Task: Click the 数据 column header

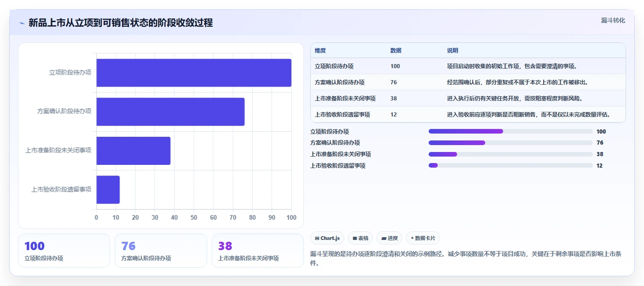Action: (x=396, y=51)
